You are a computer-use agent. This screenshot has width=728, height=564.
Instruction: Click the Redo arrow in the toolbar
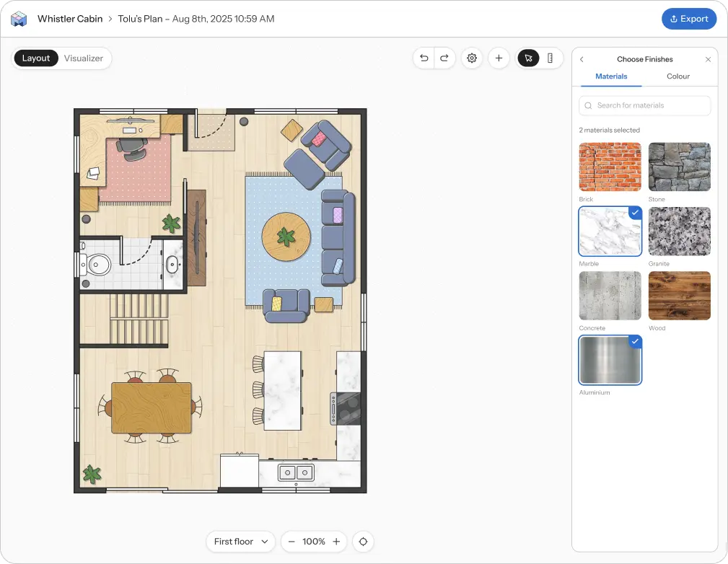444,58
